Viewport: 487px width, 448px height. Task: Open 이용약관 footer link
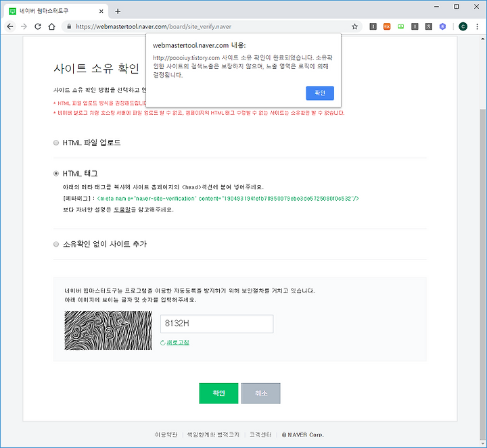[166, 434]
